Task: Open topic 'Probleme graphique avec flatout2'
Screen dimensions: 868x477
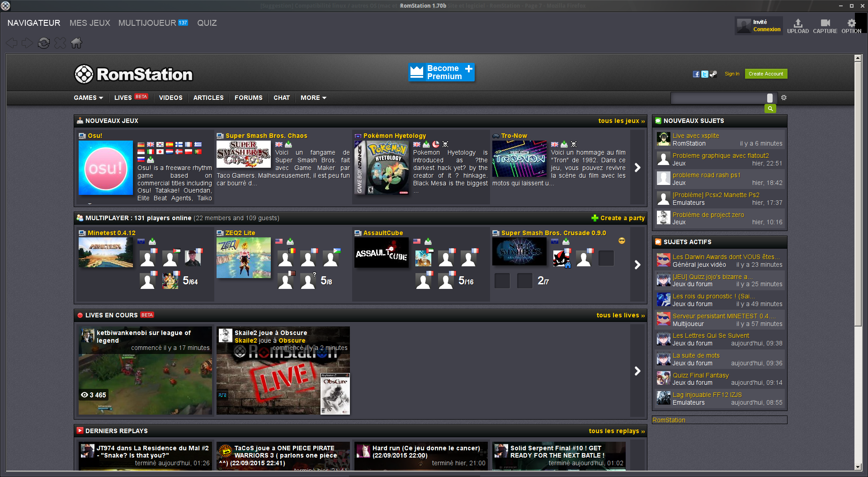Action: [x=720, y=156]
